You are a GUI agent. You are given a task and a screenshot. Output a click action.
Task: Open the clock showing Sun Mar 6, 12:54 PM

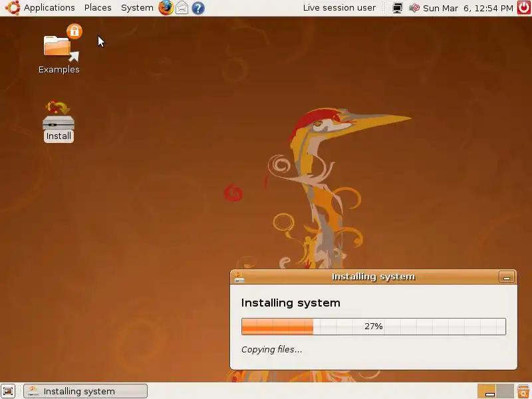click(468, 8)
